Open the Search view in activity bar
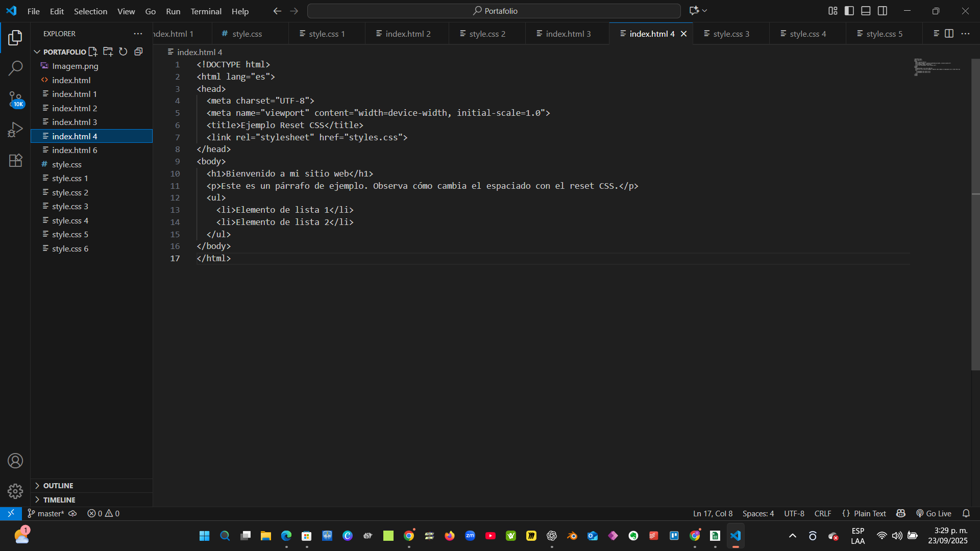This screenshot has height=551, width=980. tap(15, 68)
